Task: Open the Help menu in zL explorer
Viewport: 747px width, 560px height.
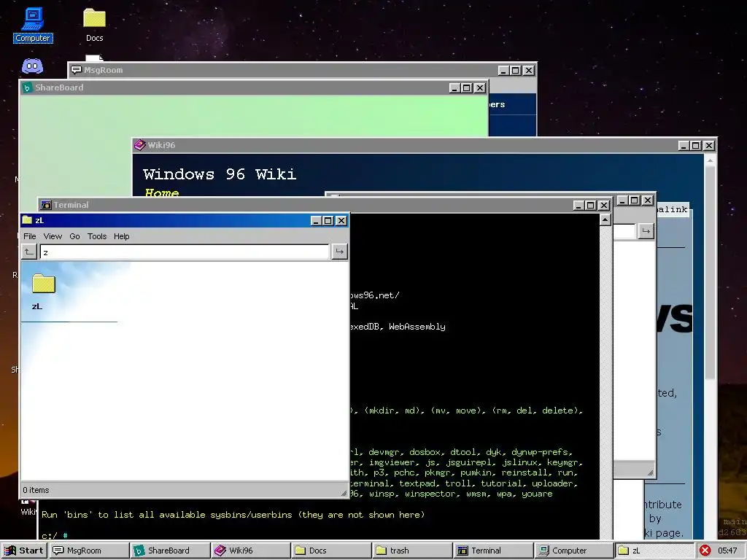Action: pos(122,236)
